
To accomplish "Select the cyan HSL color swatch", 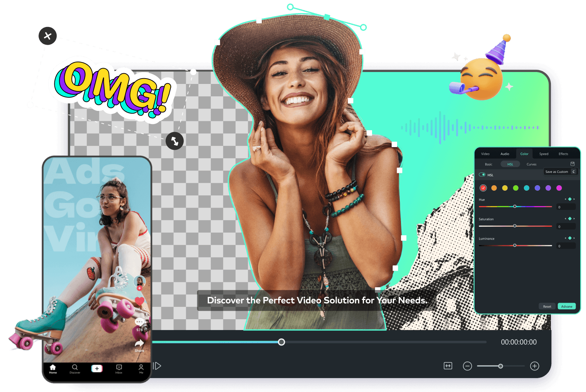I will pyautogui.click(x=527, y=188).
